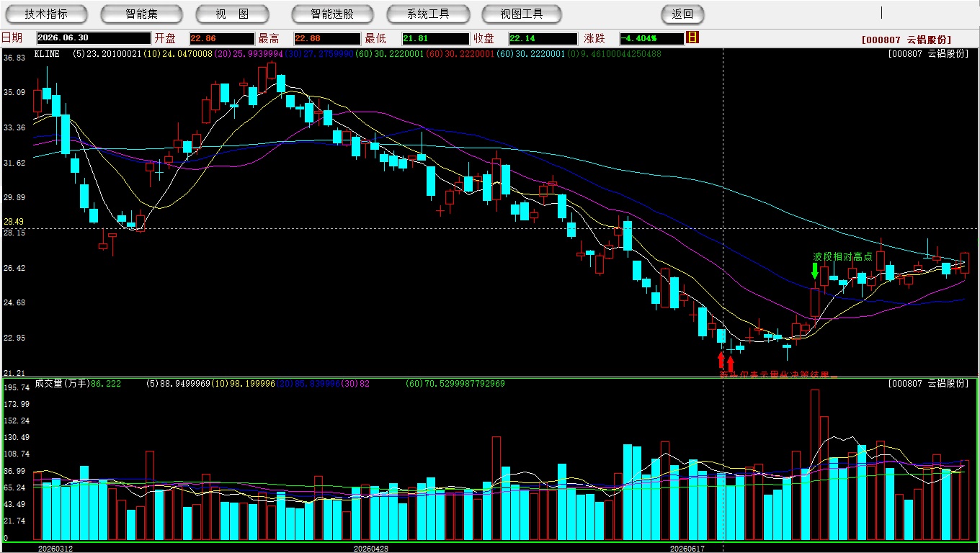Click the price axis label 36.83
This screenshot has height=553, width=980.
(x=14, y=57)
